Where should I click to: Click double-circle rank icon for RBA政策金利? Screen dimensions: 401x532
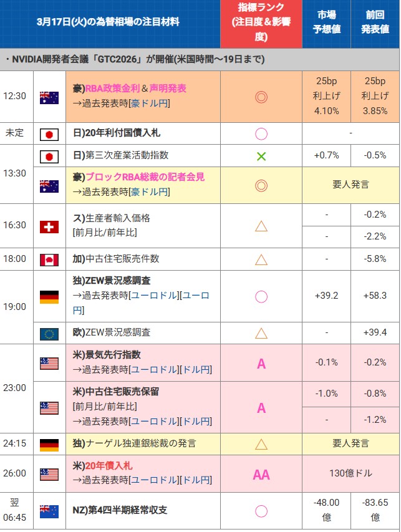pos(261,97)
